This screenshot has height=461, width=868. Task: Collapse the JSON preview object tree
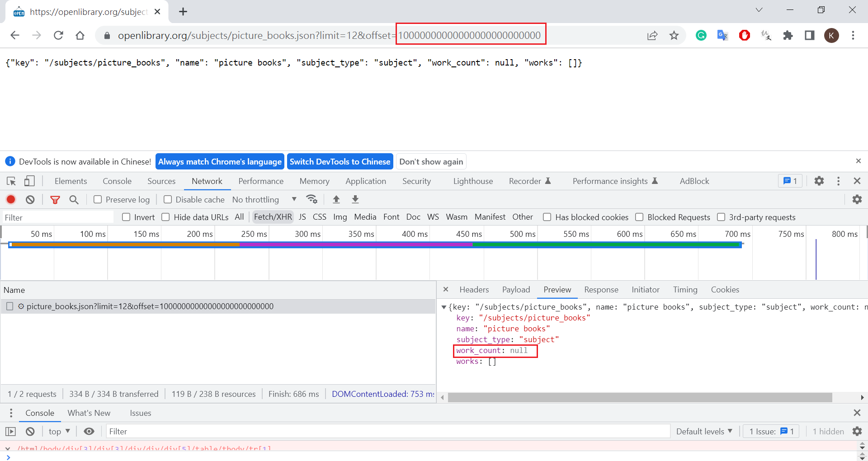[x=444, y=307]
